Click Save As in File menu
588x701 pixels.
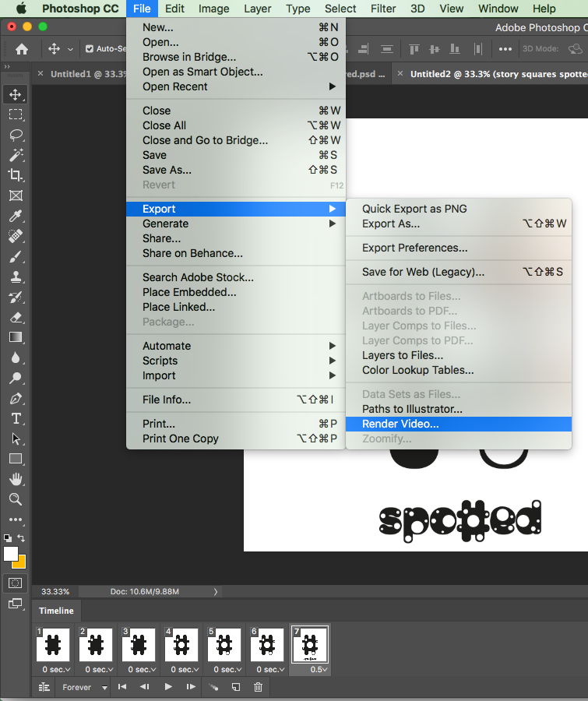[x=236, y=170]
